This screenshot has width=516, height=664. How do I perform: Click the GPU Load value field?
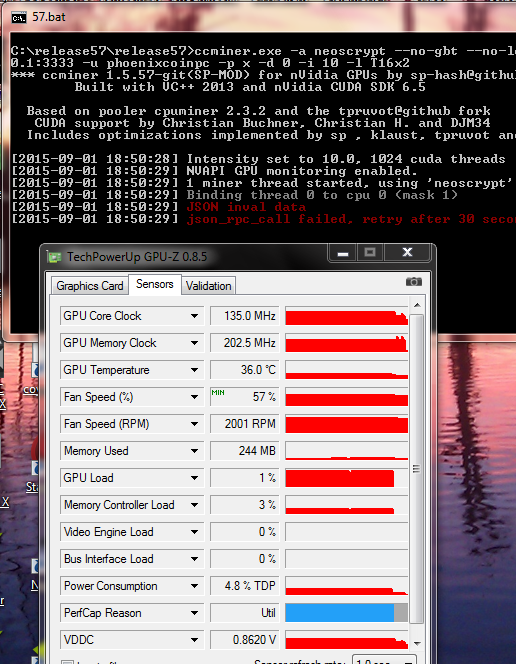[245, 478]
